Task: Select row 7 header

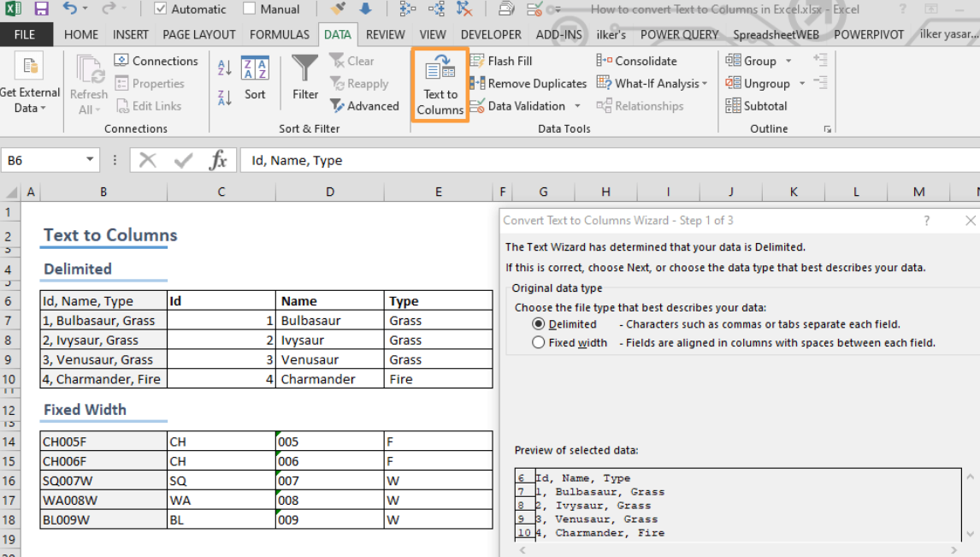Action: pos(9,320)
